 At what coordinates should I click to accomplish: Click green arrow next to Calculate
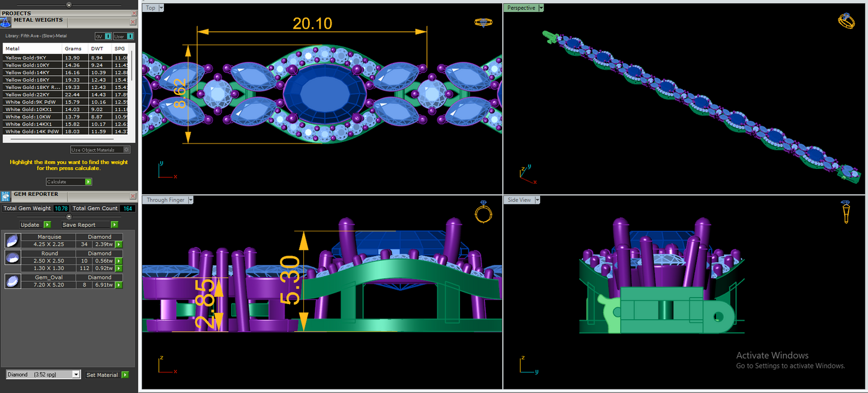coord(88,181)
